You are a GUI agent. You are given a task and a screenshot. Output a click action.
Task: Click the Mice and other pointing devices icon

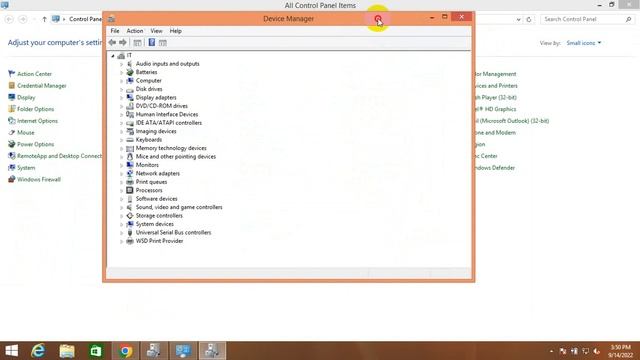pos(130,156)
